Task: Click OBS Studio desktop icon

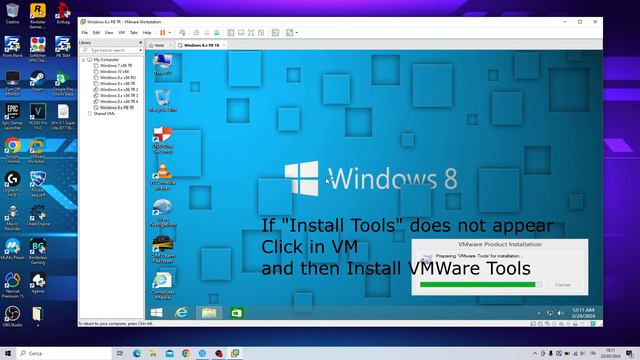Action: [x=12, y=316]
